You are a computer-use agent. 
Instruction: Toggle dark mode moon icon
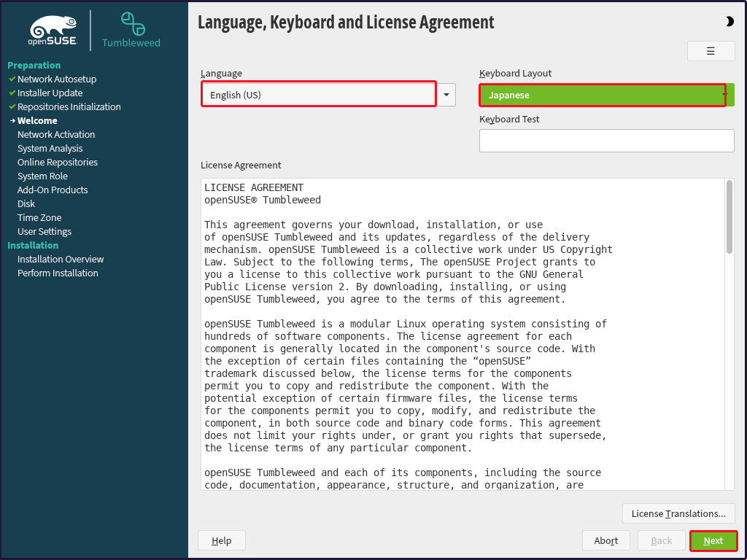729,21
